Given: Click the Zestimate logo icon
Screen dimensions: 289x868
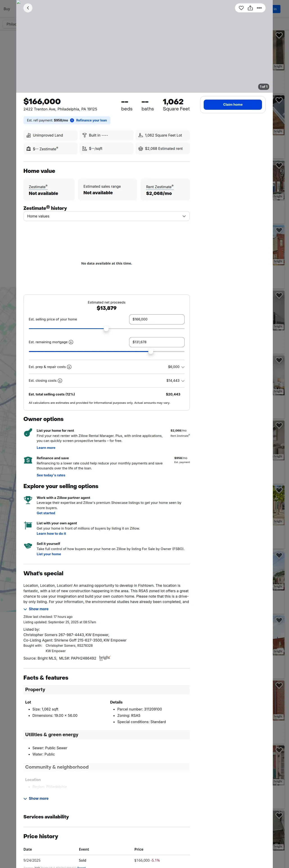Looking at the screenshot, I should [29, 148].
